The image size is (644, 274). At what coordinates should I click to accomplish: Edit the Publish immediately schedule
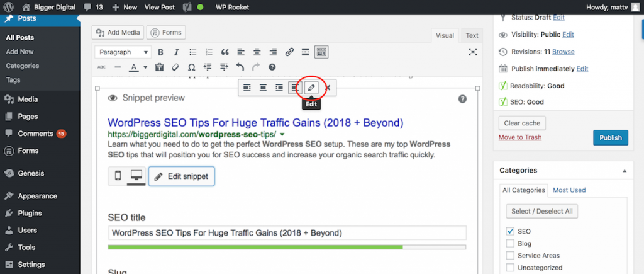582,69
